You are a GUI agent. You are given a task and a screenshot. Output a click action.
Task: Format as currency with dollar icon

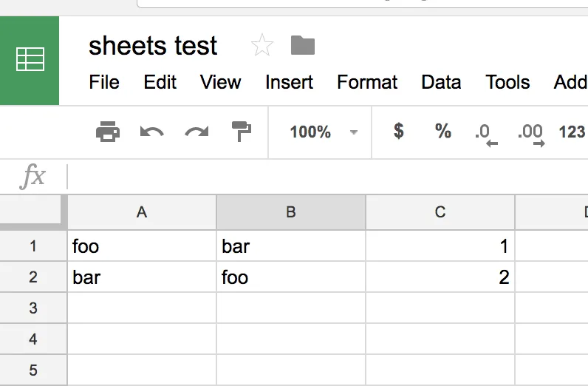(399, 132)
